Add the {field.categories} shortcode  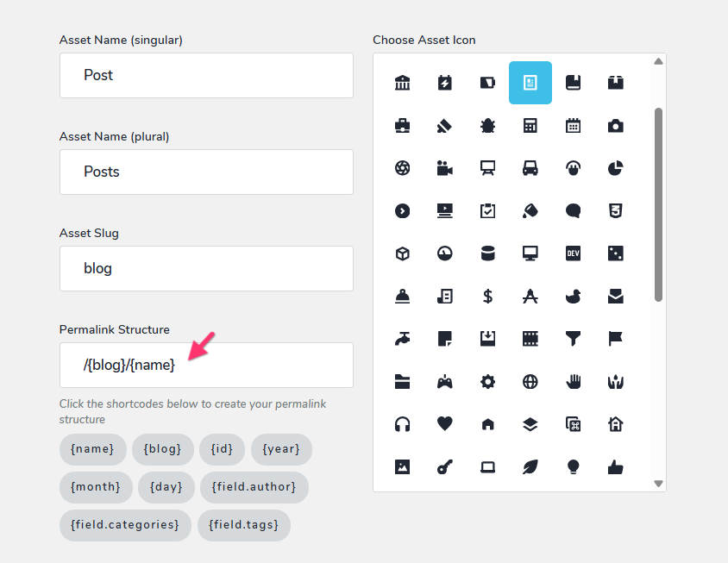coord(125,525)
